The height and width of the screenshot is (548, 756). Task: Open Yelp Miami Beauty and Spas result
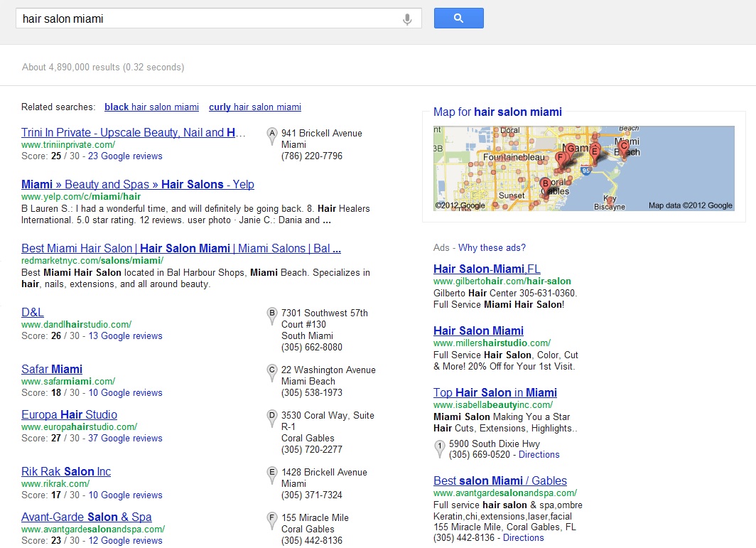(137, 185)
